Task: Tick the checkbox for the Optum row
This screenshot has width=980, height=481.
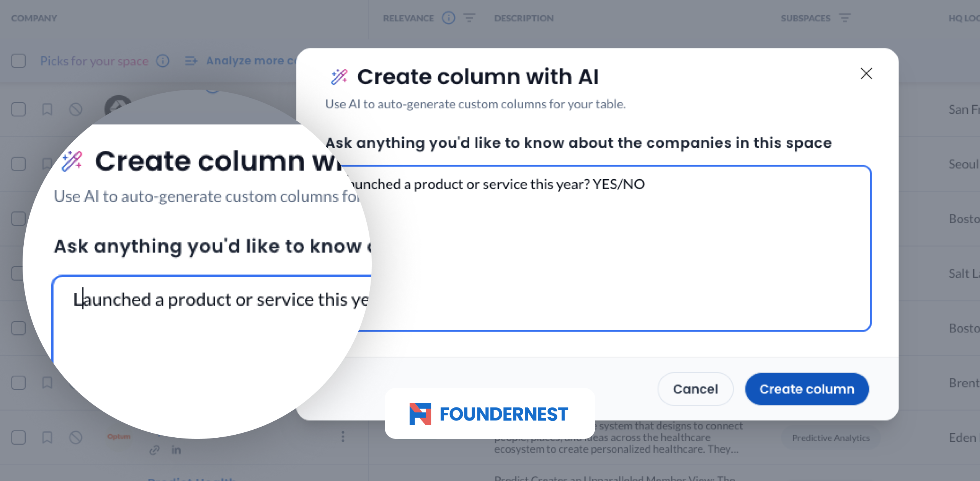Action: coord(18,437)
